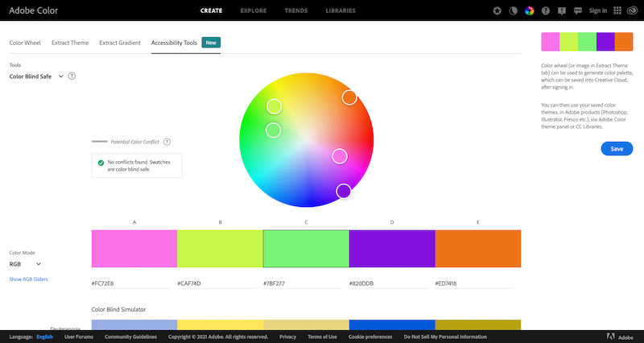Open Do Not Sell My Personal Information link
The height and width of the screenshot is (343, 644).
click(445, 337)
